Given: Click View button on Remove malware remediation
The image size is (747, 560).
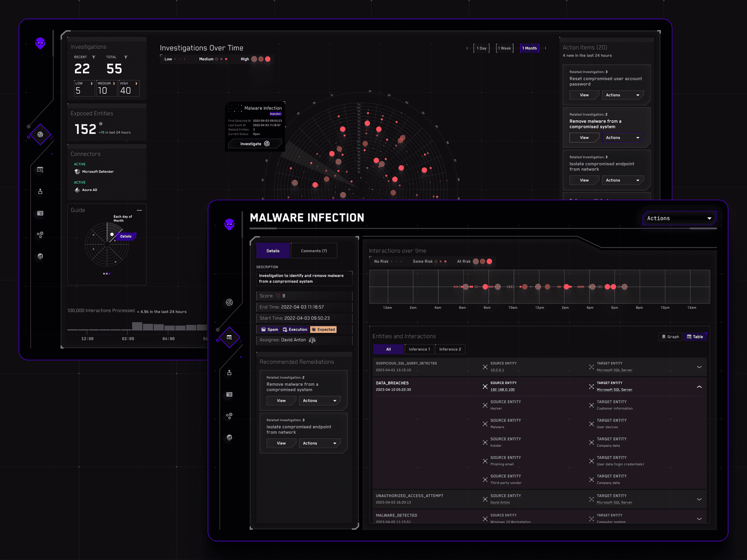Looking at the screenshot, I should (280, 401).
